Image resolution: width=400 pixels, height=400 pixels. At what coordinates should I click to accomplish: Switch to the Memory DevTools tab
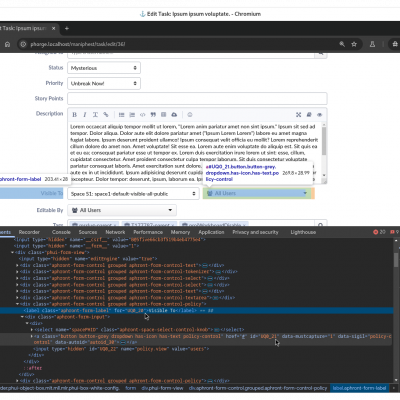point(180,232)
